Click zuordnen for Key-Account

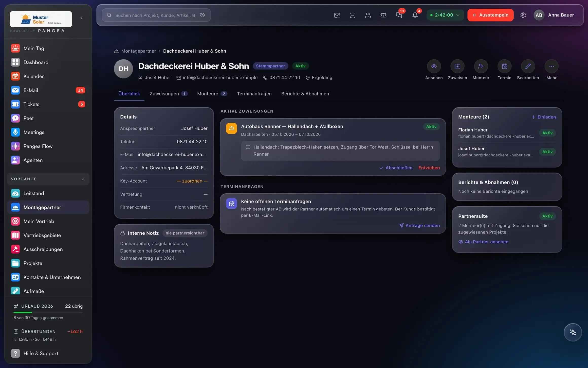(x=192, y=181)
